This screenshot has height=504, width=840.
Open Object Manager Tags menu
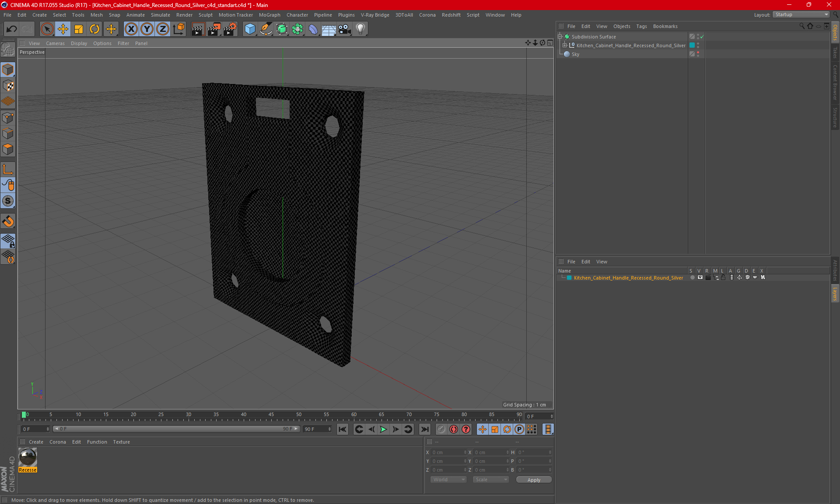641,26
